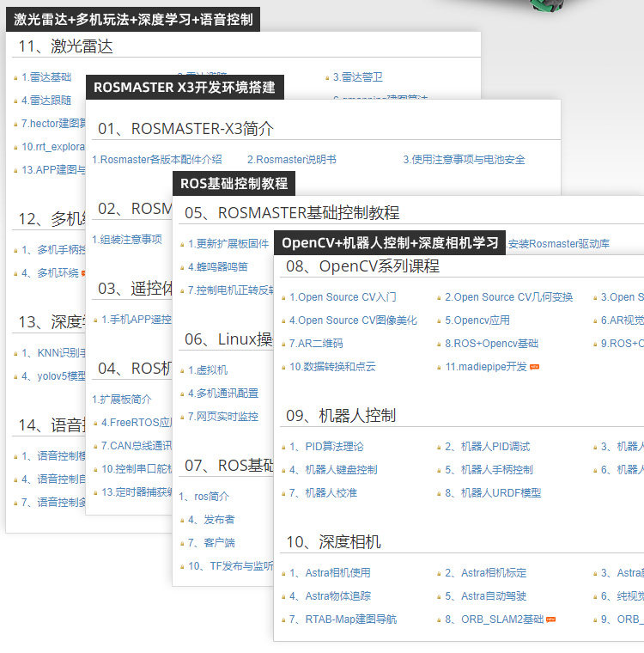The height and width of the screenshot is (653, 644).
Task: Open the 8、ORB_SLAM2基础 lesson
Action: 494,619
